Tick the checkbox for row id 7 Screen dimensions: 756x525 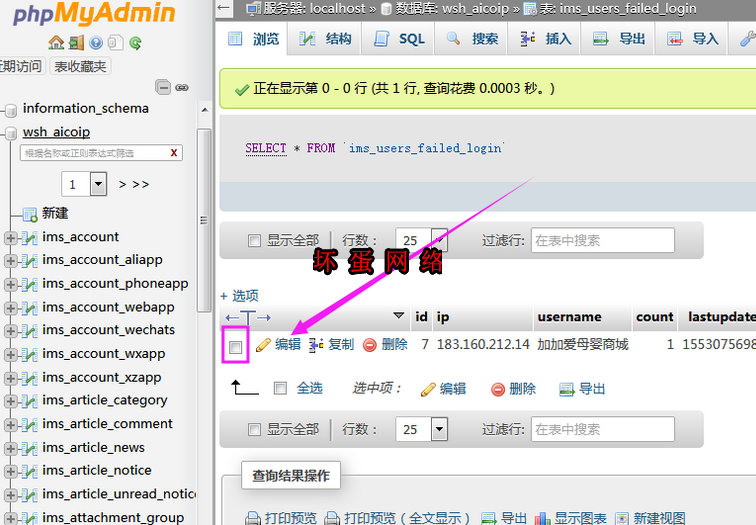235,347
